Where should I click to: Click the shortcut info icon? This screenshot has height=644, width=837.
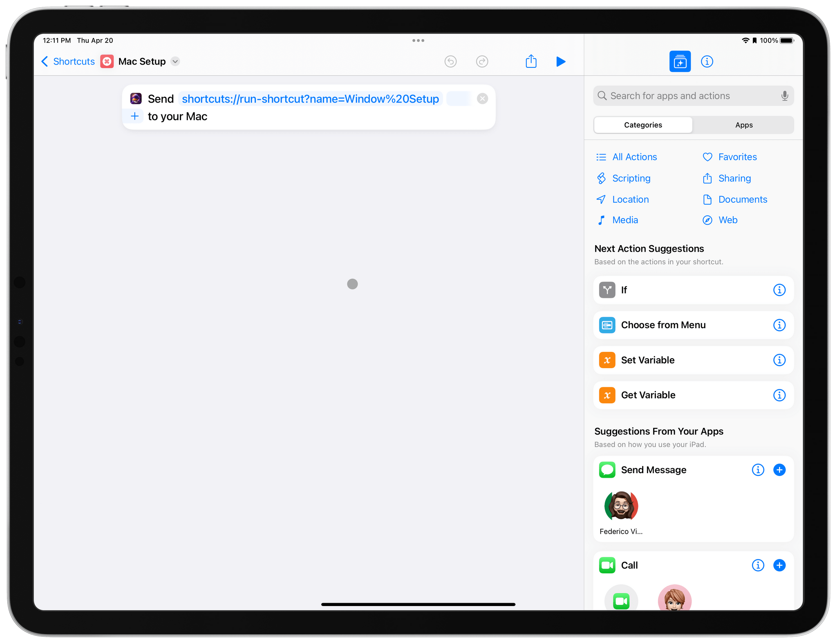point(707,62)
